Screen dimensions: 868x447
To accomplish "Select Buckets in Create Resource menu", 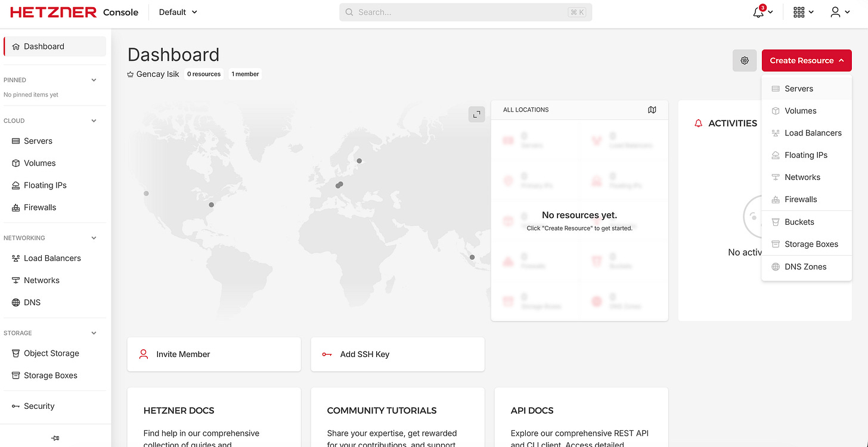I will pos(807,222).
